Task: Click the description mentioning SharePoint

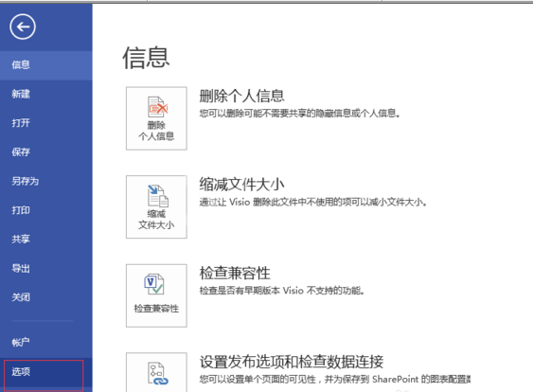Action: 335,379
